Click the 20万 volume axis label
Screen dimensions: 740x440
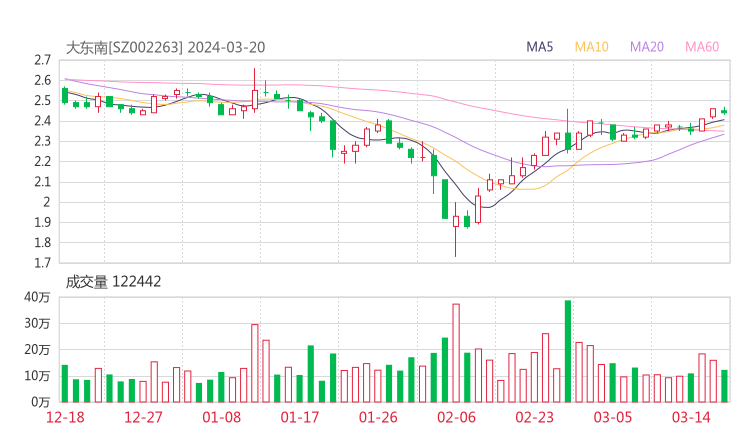pyautogui.click(x=37, y=350)
